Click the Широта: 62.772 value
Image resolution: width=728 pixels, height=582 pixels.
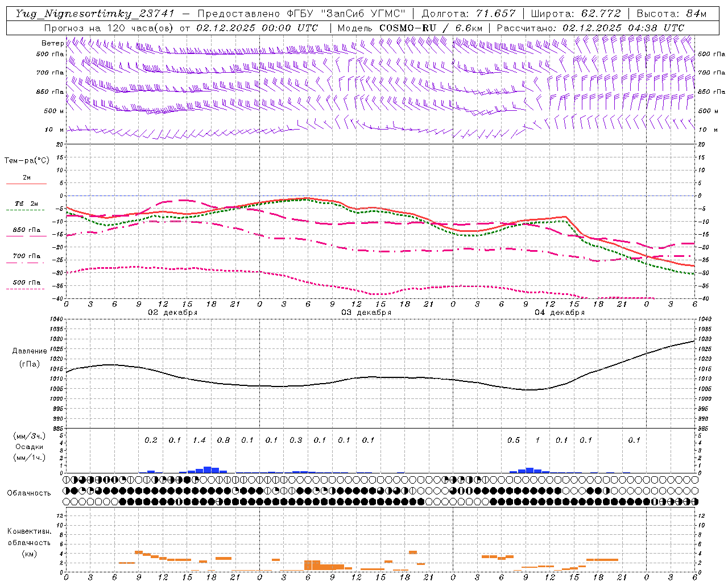pos(576,14)
